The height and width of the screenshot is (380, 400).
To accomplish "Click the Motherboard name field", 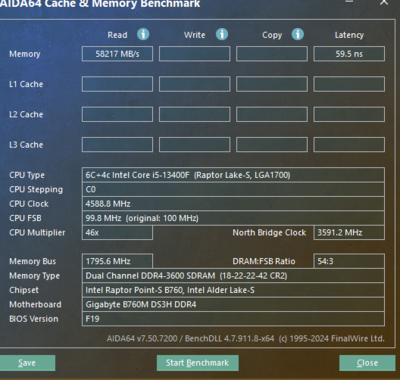I will pyautogui.click(x=233, y=304).
